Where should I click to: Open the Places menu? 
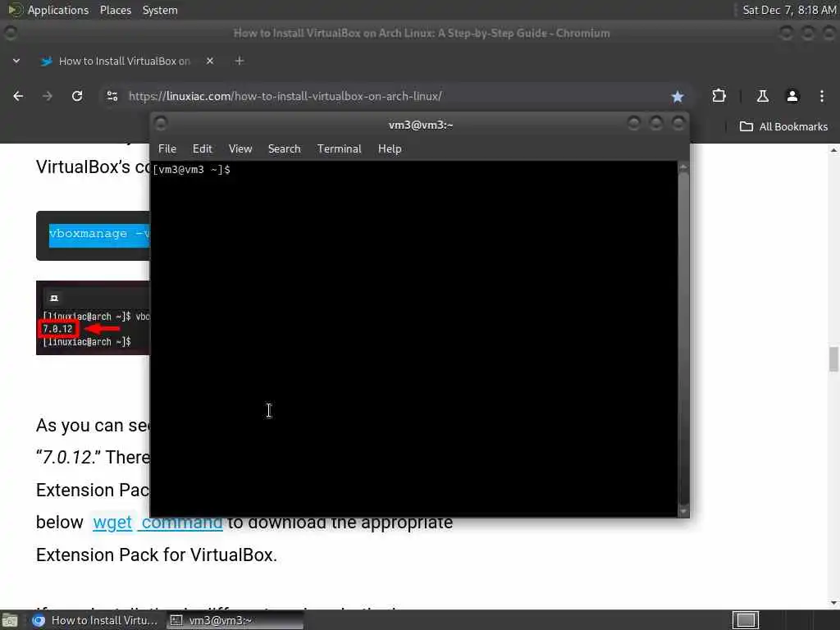point(115,10)
